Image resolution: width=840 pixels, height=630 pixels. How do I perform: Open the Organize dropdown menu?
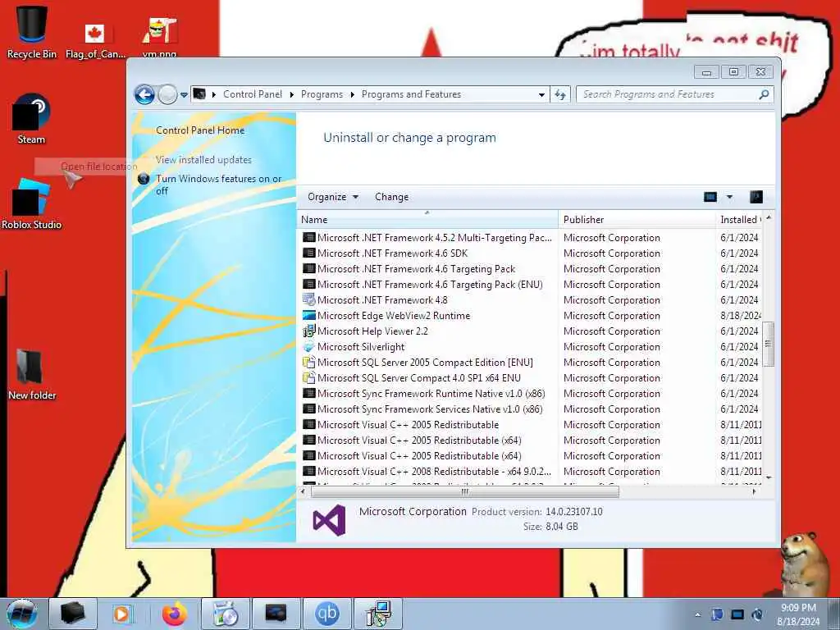[x=333, y=197]
